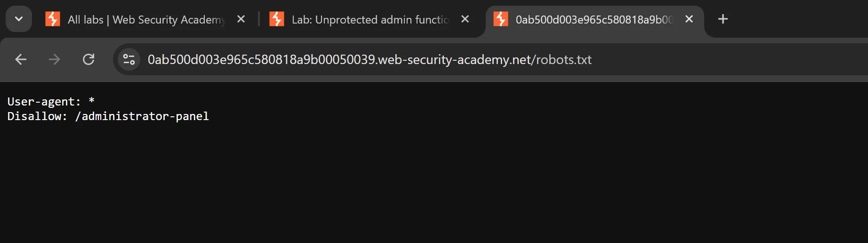Viewport: 868px width, 243px height.
Task: Click the forward navigation arrow
Action: click(x=55, y=59)
